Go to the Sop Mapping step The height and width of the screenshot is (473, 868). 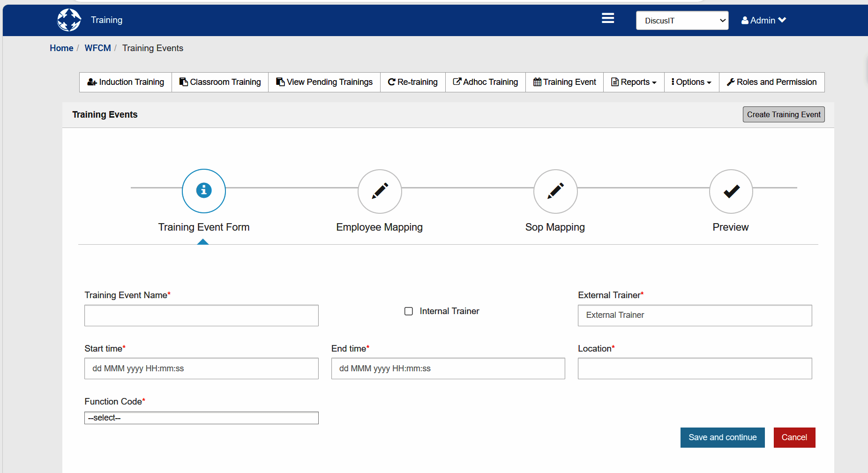[555, 191]
